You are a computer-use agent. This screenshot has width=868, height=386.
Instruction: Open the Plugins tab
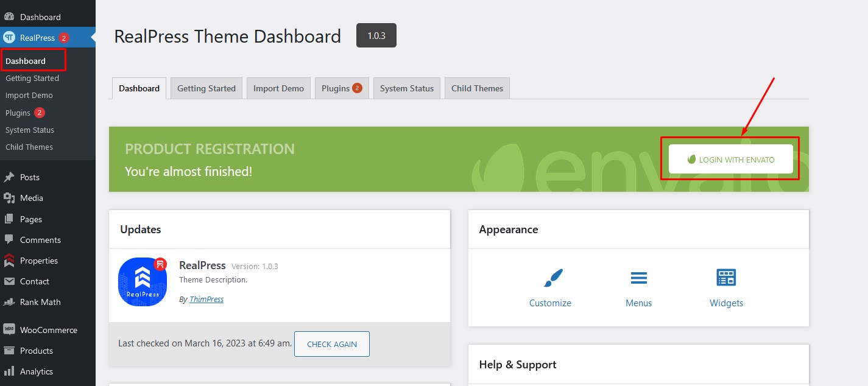(342, 88)
